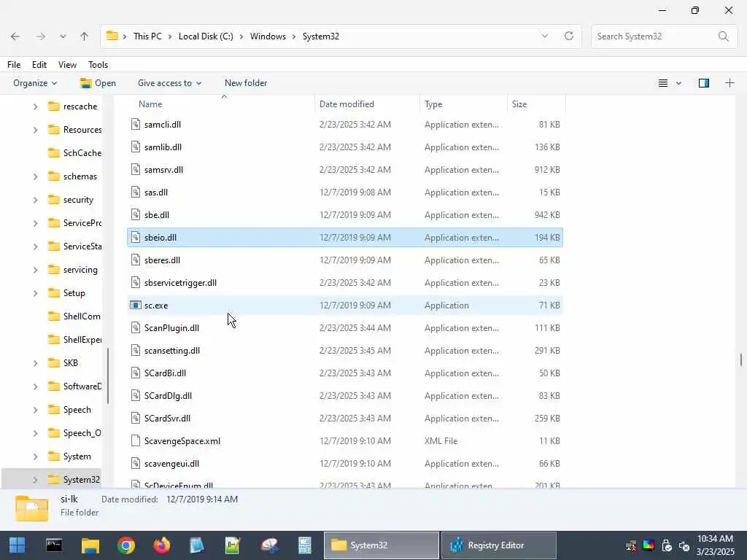Select SCardSvr.dll file

click(345, 419)
